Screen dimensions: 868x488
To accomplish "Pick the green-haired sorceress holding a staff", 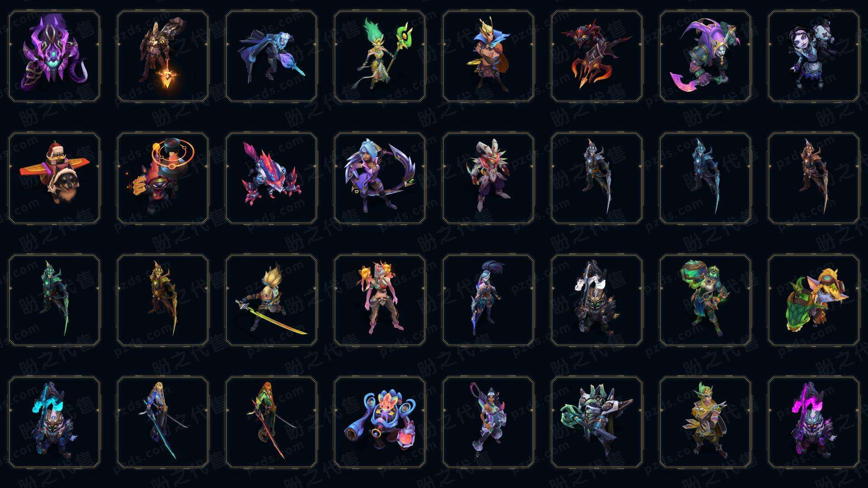I will pos(380,56).
